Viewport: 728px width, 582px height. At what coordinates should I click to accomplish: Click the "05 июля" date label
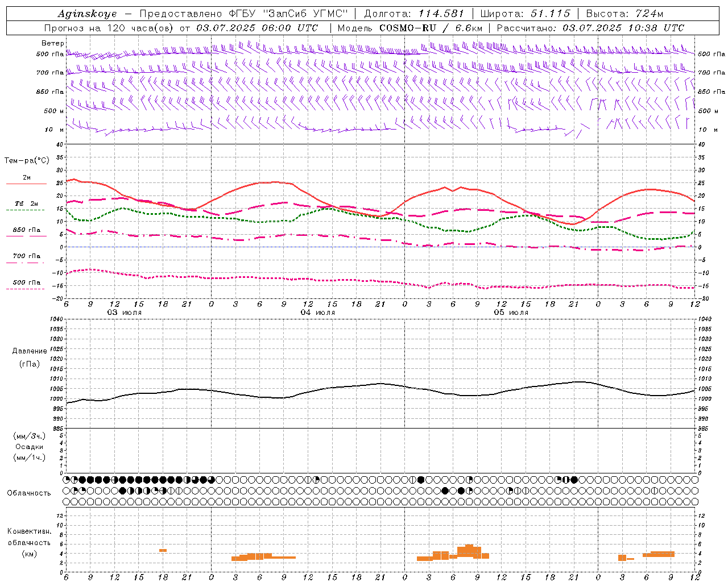[x=511, y=313]
